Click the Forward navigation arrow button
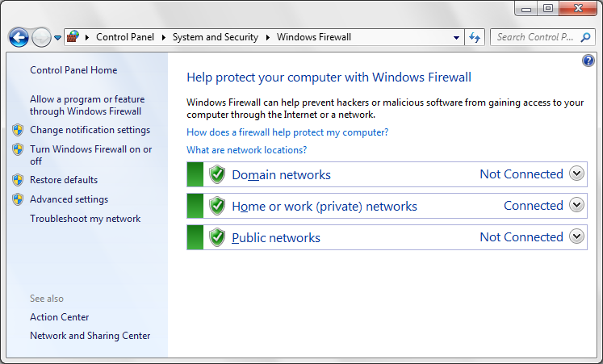Screen dimensions: 603x364 coord(40,37)
